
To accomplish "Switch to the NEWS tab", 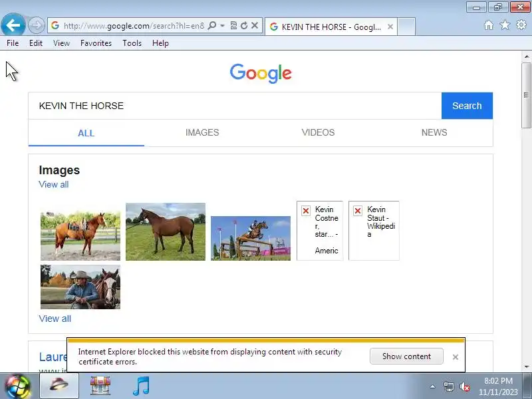I will pyautogui.click(x=434, y=132).
